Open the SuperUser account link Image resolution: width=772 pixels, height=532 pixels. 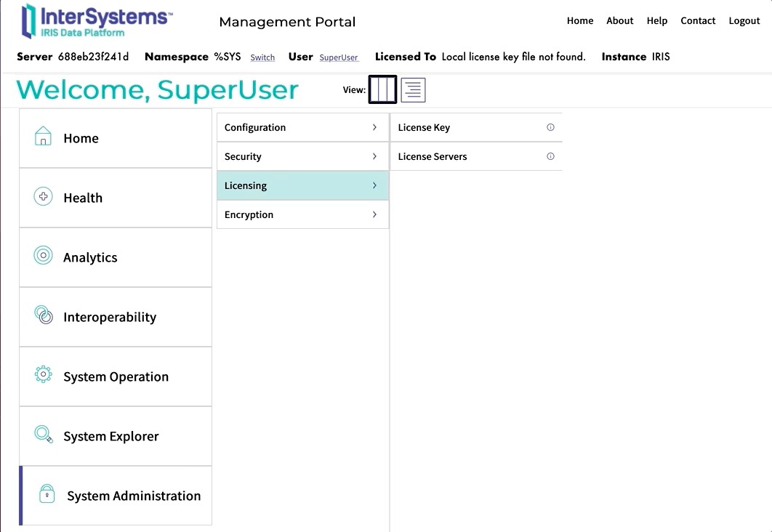click(x=339, y=57)
